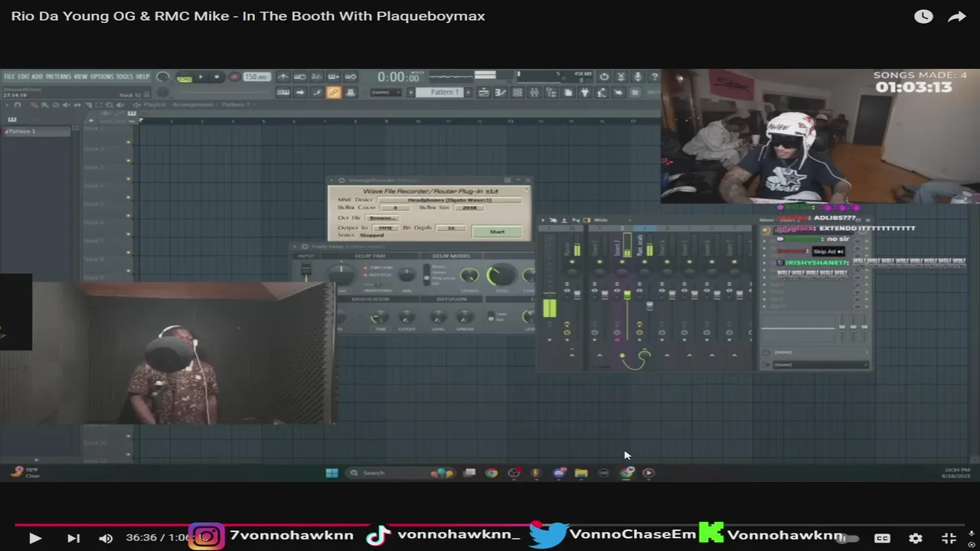Open Chrome from the Windows taskbar

492,473
